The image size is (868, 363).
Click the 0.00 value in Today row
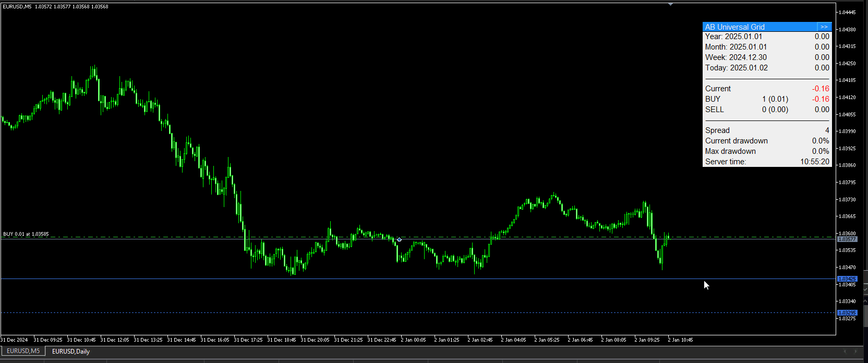click(822, 68)
